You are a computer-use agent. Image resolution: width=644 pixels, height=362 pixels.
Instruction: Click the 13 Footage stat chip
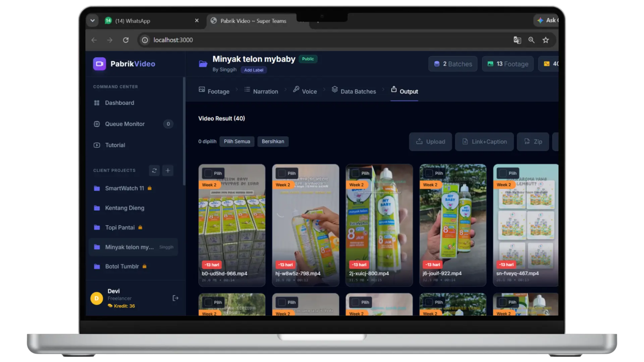tap(508, 64)
